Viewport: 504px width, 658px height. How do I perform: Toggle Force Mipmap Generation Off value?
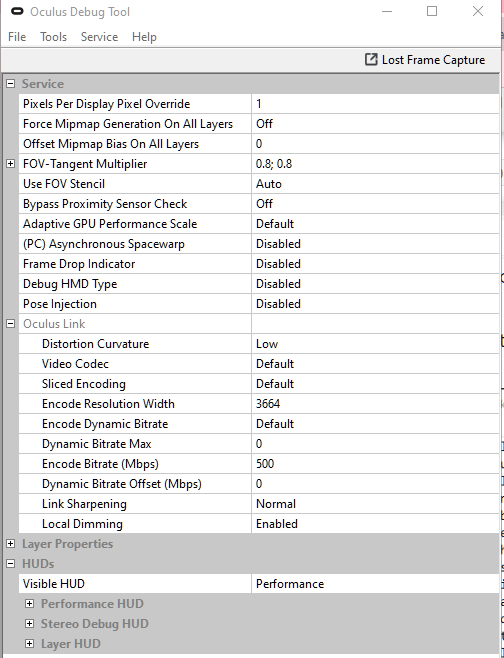tap(375, 124)
